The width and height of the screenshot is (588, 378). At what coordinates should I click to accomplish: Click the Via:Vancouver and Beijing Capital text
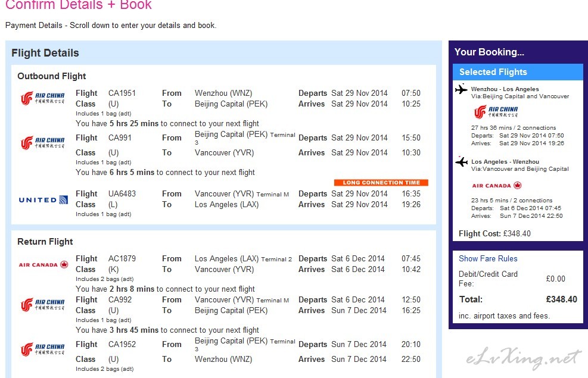pos(519,169)
